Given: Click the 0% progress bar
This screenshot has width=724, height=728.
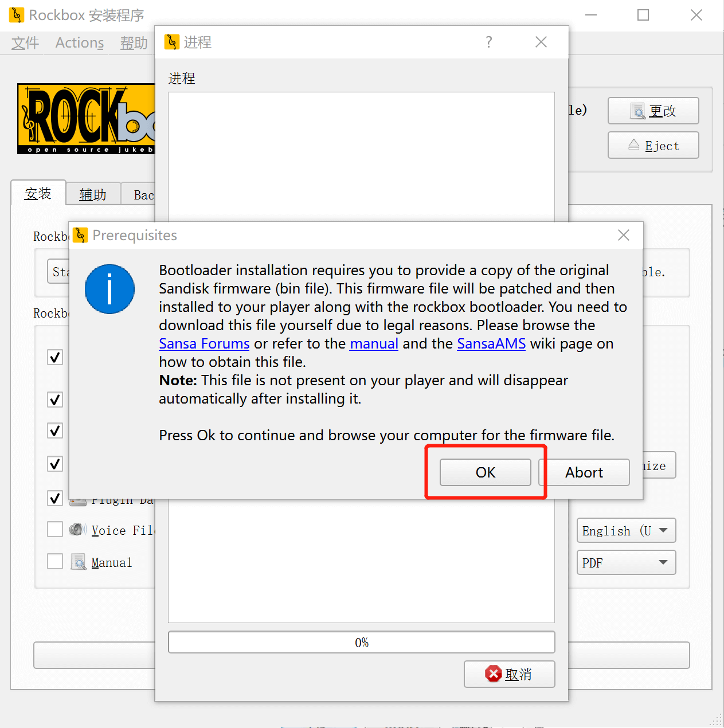Looking at the screenshot, I should (361, 643).
